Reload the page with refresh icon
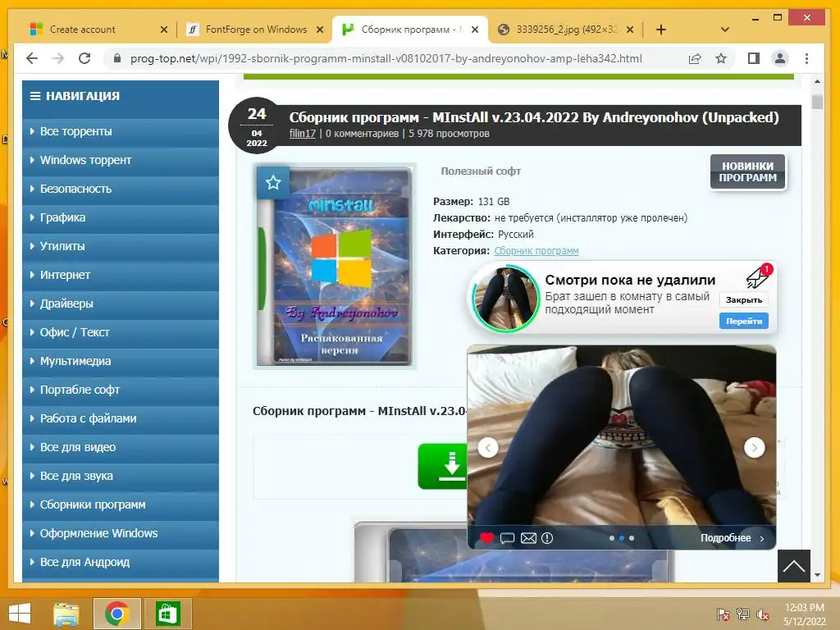The image size is (840, 630). pyautogui.click(x=84, y=58)
